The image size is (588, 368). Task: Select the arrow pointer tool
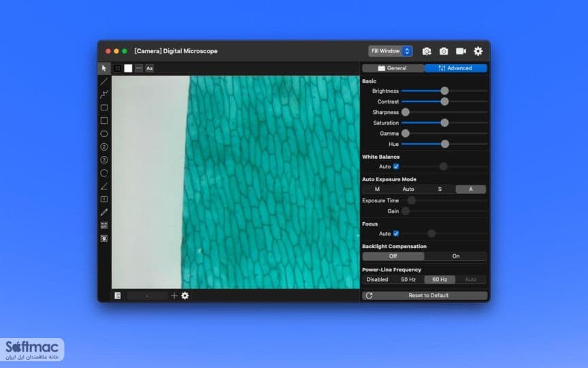point(104,68)
